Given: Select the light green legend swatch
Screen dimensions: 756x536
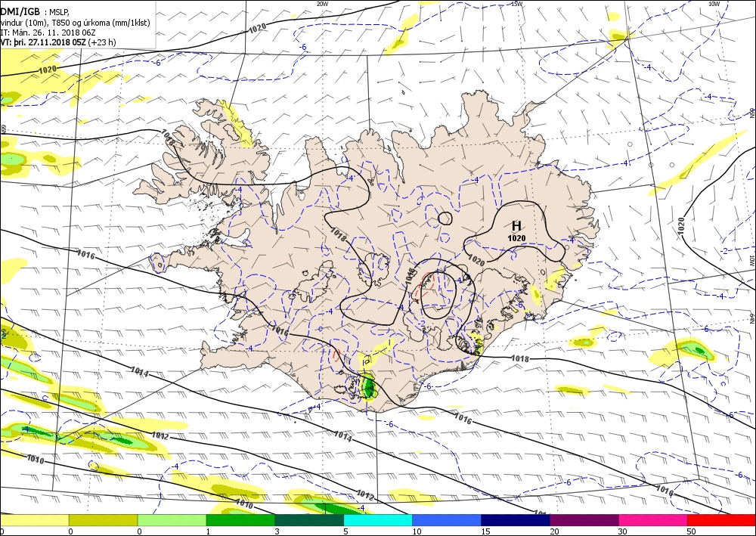Looking at the screenshot, I should (172, 520).
